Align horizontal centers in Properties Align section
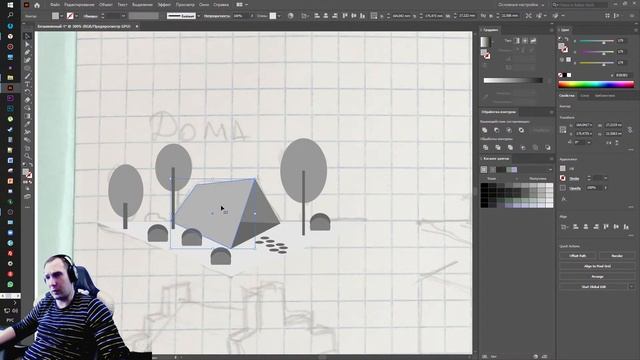640x360 pixels. pos(586,227)
